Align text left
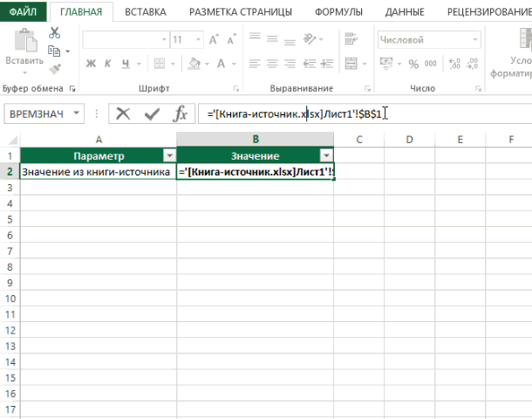This screenshot has height=419, width=532. pos(255,64)
